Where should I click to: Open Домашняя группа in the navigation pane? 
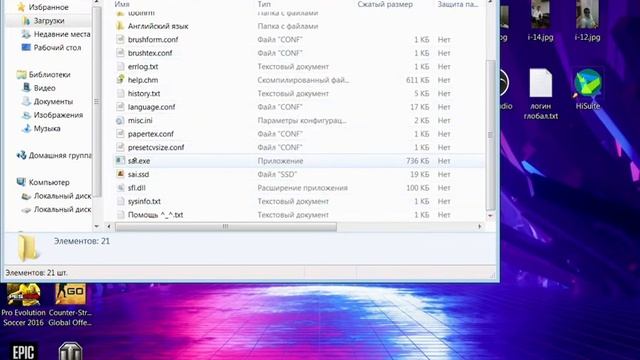(x=60, y=156)
